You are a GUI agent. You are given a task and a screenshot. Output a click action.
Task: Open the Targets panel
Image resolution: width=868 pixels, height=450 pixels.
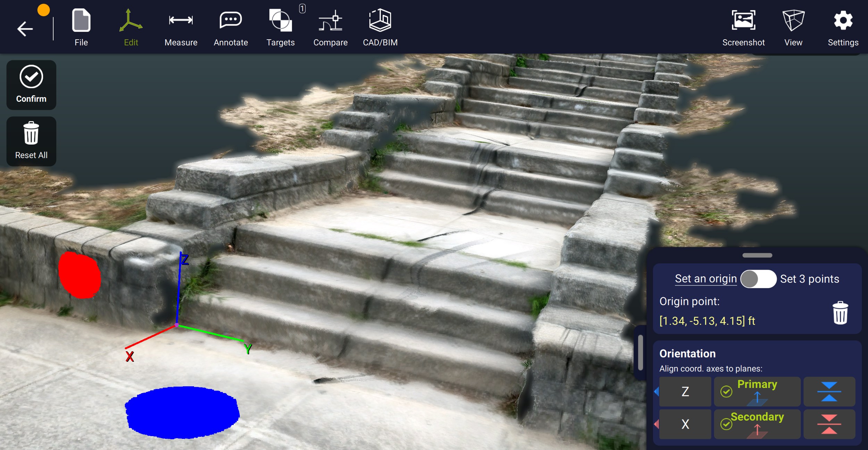[280, 27]
